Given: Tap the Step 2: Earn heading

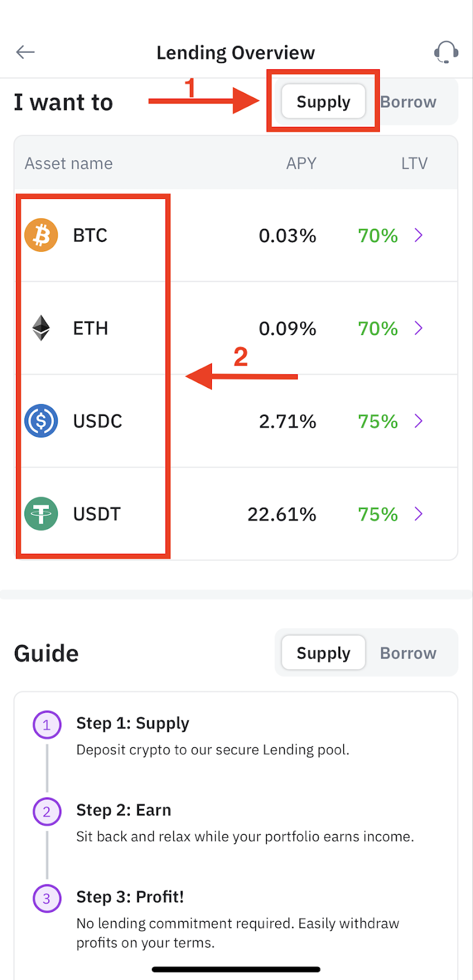Looking at the screenshot, I should click(x=124, y=810).
